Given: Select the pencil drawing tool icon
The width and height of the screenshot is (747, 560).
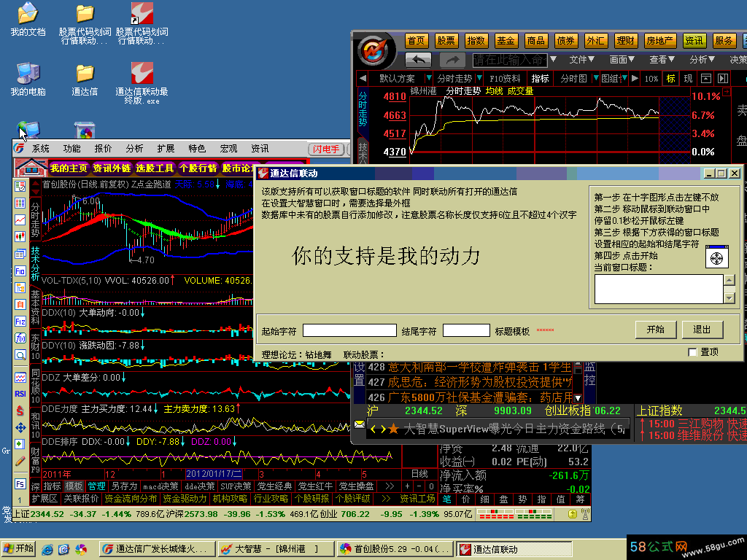Looking at the screenshot, I should 20,461.
